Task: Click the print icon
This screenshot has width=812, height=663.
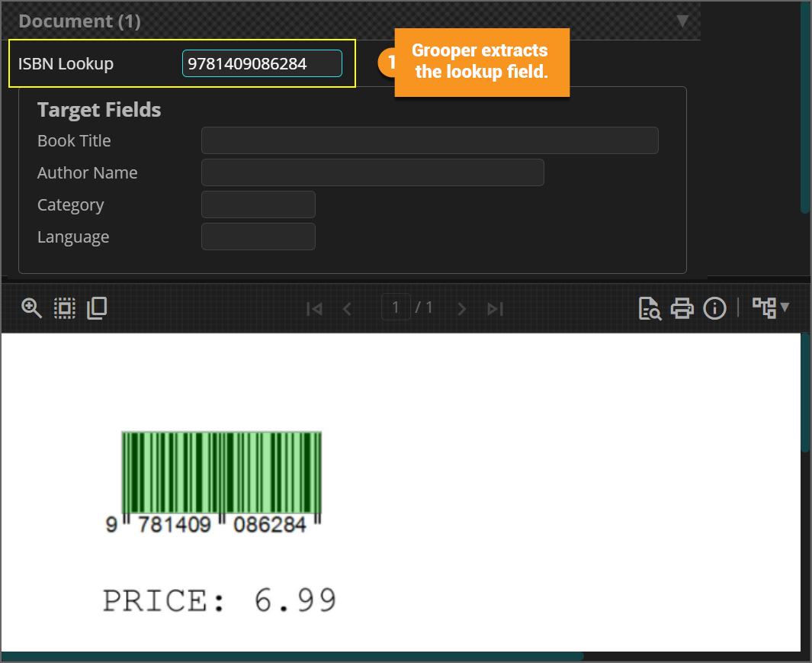Action: 682,308
